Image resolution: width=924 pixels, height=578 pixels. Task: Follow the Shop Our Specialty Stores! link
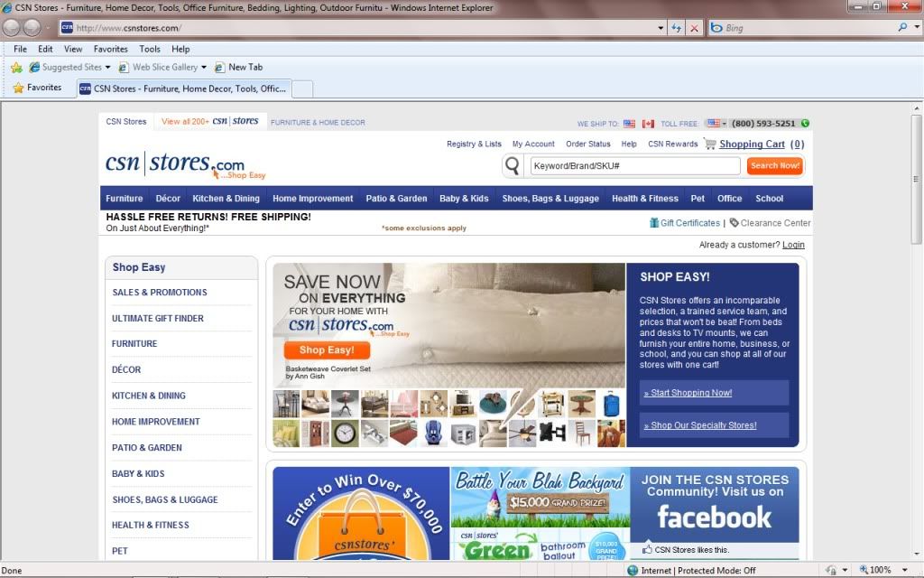point(700,425)
